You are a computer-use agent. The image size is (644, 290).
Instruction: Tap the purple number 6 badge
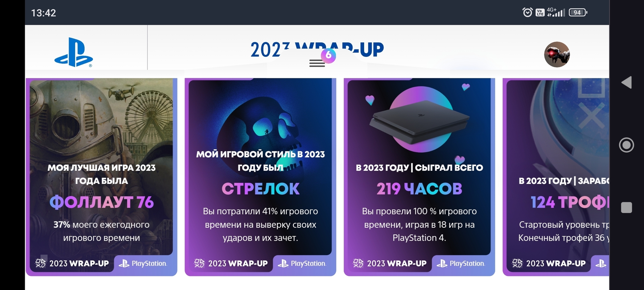tap(329, 55)
